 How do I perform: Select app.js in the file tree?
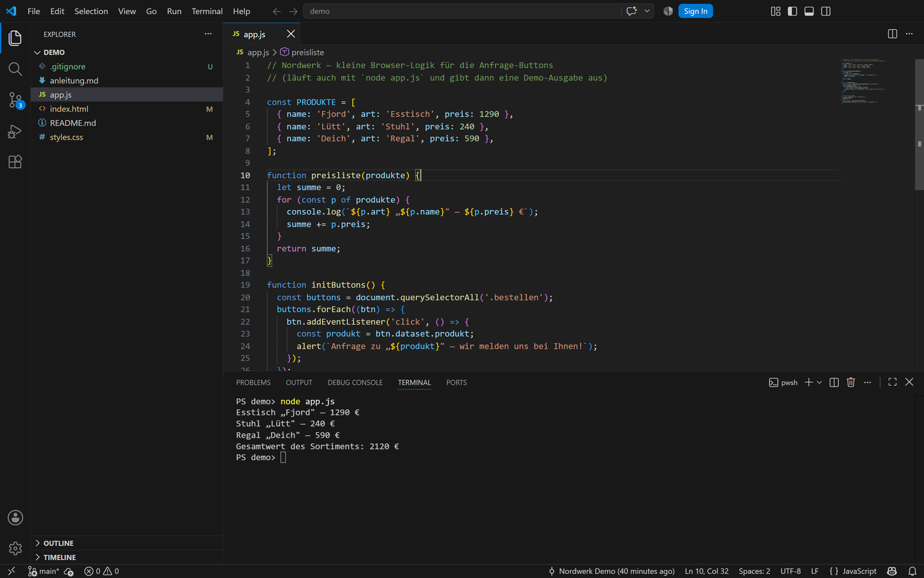point(127,94)
